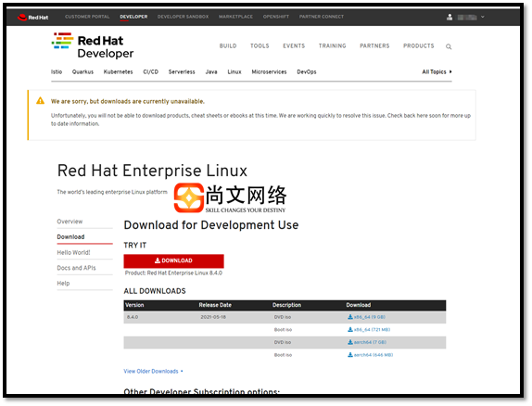532x406 pixels.
Task: Click the yellow warning triangle icon
Action: pyautogui.click(x=41, y=101)
